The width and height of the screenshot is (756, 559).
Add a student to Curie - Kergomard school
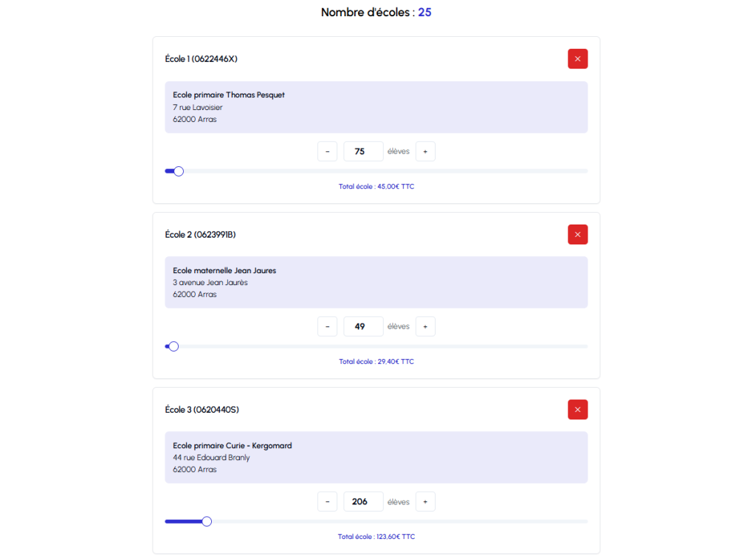[x=425, y=501]
